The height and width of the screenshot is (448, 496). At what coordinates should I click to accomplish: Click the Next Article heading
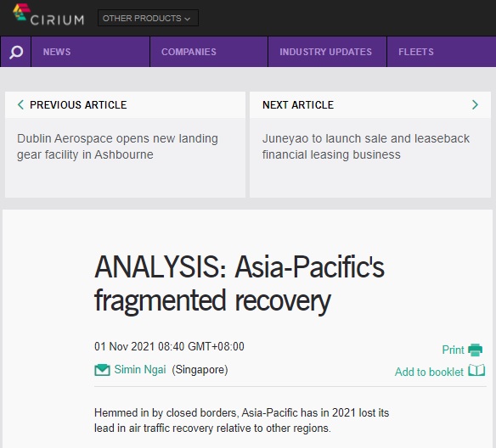pos(298,105)
